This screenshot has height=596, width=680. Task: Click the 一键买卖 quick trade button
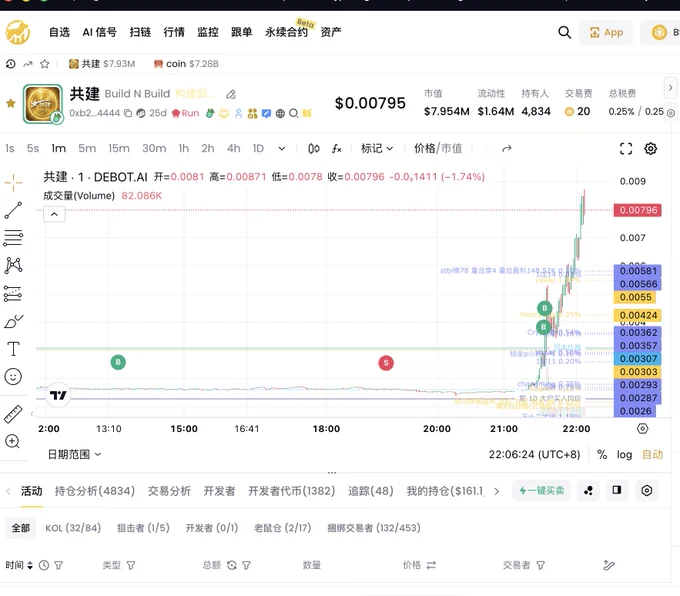541,491
